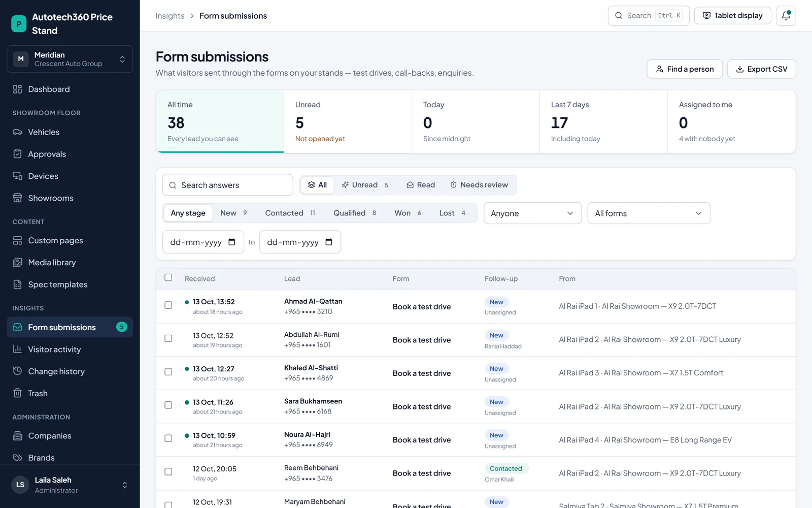Click the LS user avatar
Viewport: 812px width, 508px height.
[x=20, y=485]
